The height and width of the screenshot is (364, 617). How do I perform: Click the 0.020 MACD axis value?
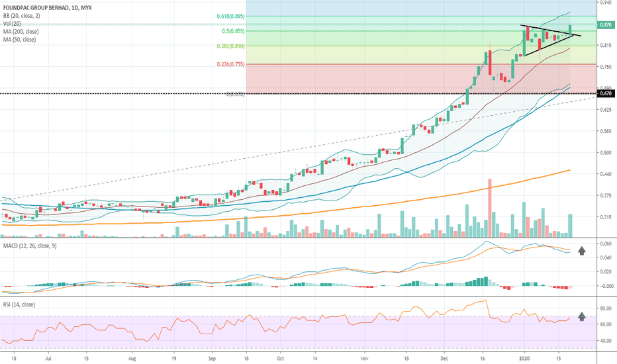pos(607,272)
